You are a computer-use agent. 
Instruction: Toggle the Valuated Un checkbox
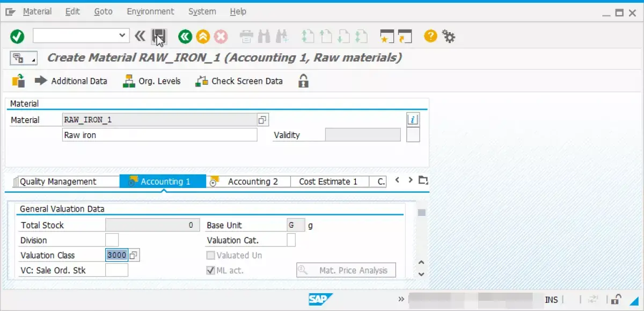[x=211, y=255]
